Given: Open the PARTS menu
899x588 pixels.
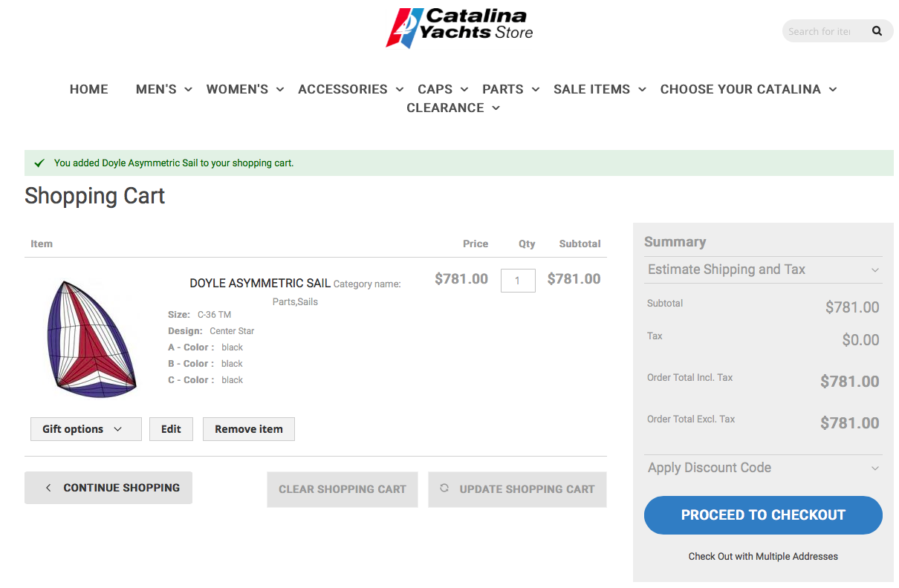Looking at the screenshot, I should [503, 89].
